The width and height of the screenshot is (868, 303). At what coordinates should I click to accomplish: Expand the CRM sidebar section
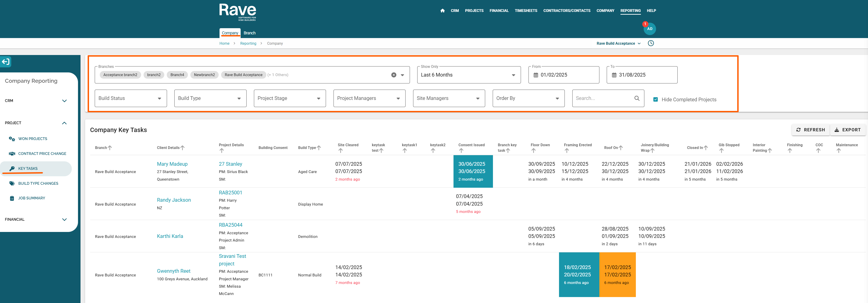coord(64,101)
